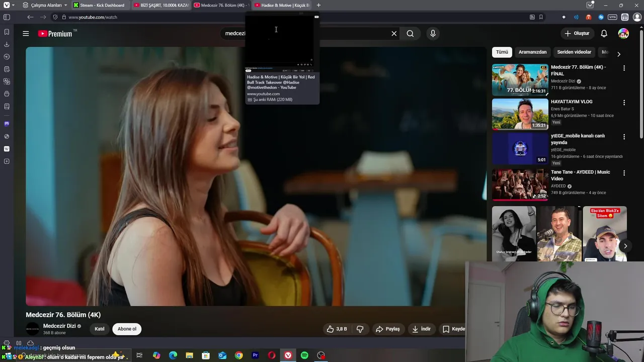Open the Tane Tane - AYDEED video title
The width and height of the screenshot is (644, 362).
[x=580, y=175]
